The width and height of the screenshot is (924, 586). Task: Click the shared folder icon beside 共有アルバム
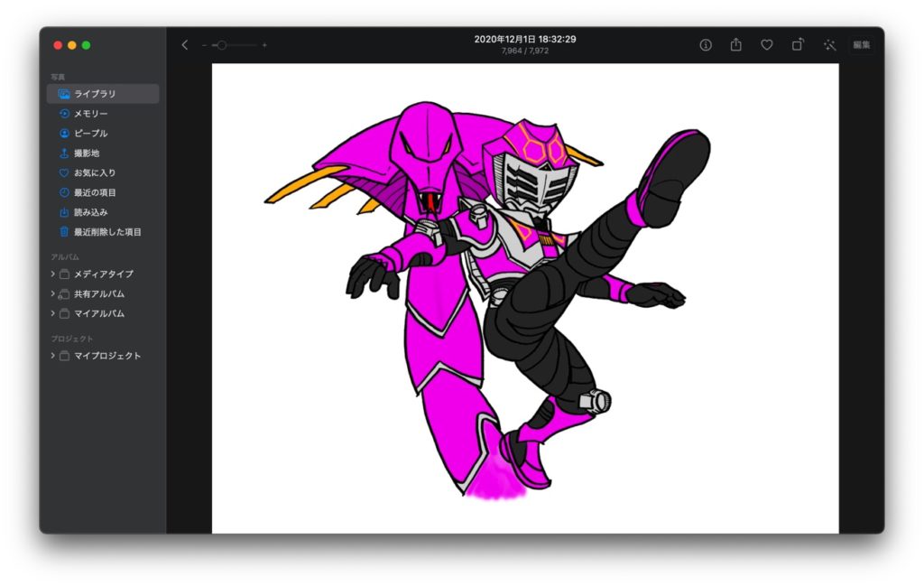pyautogui.click(x=64, y=294)
